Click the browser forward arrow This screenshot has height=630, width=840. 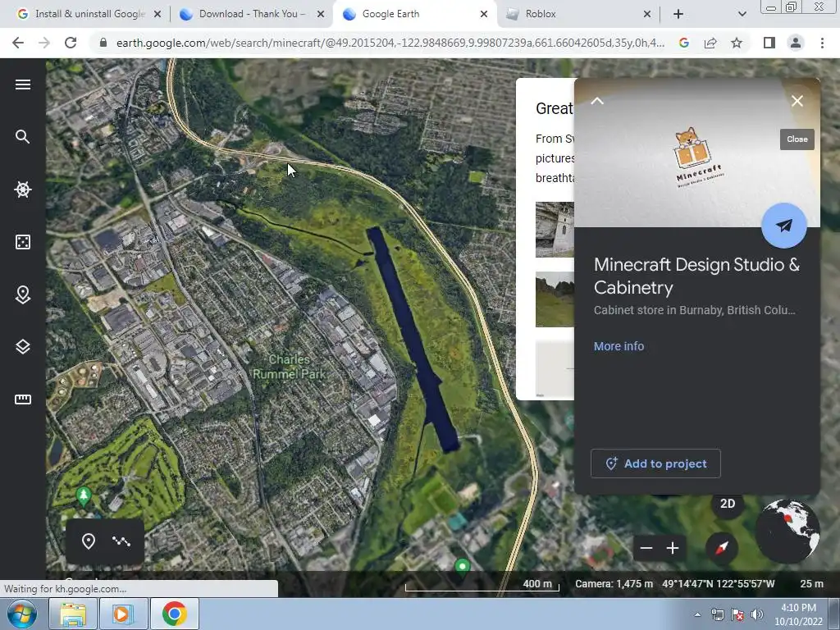(x=44, y=43)
